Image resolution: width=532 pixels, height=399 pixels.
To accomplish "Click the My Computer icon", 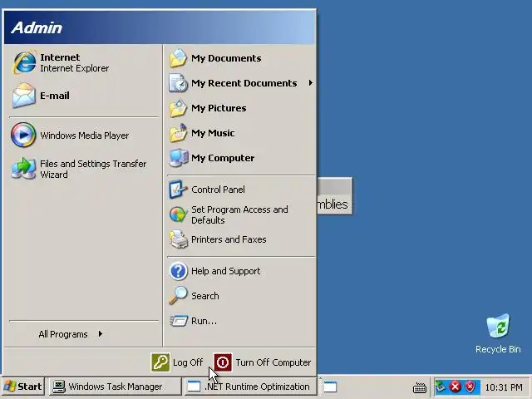I will pyautogui.click(x=178, y=158).
